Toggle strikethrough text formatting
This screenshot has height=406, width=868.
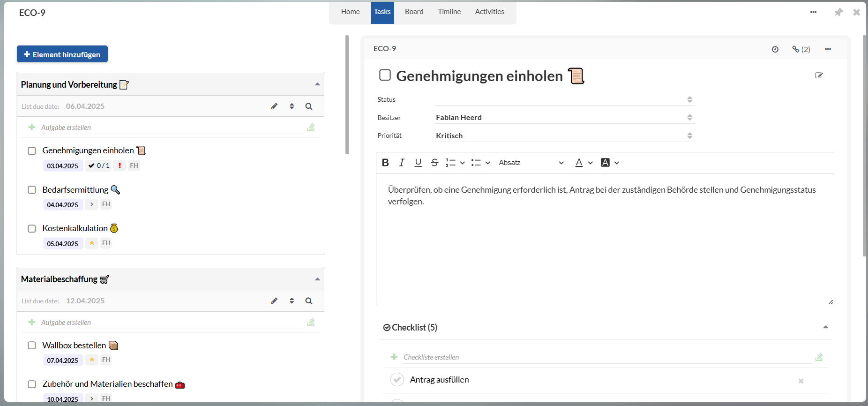point(434,163)
